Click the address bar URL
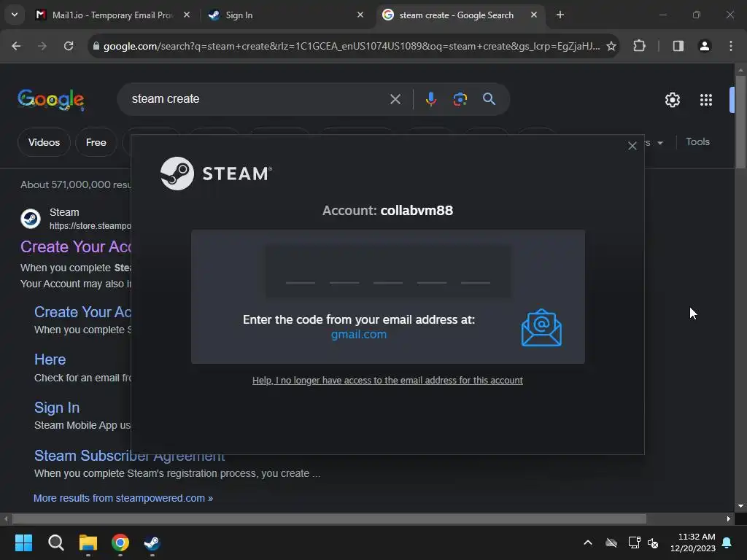This screenshot has height=560, width=747. click(352, 46)
